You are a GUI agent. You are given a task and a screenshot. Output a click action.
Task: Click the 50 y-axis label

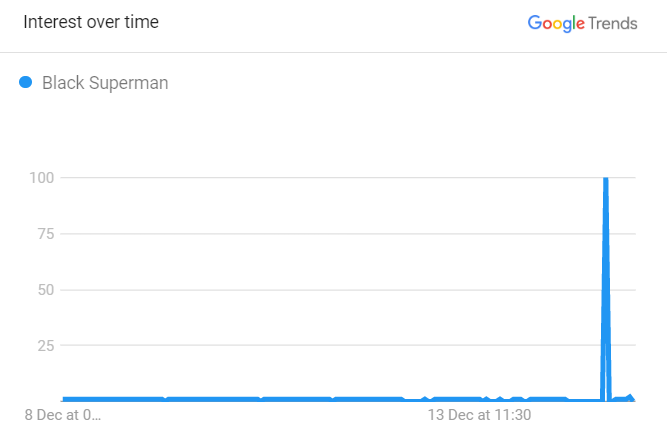46,290
